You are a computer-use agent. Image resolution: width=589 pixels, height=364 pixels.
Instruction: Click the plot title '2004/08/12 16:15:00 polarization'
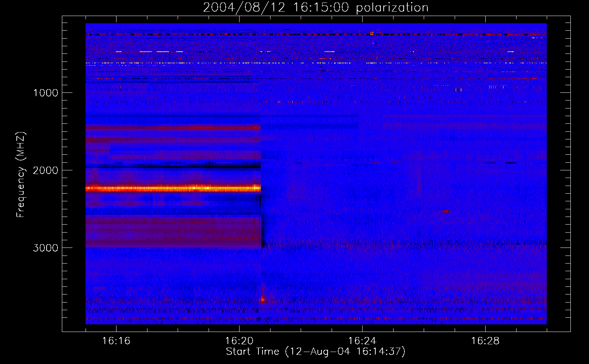316,7
